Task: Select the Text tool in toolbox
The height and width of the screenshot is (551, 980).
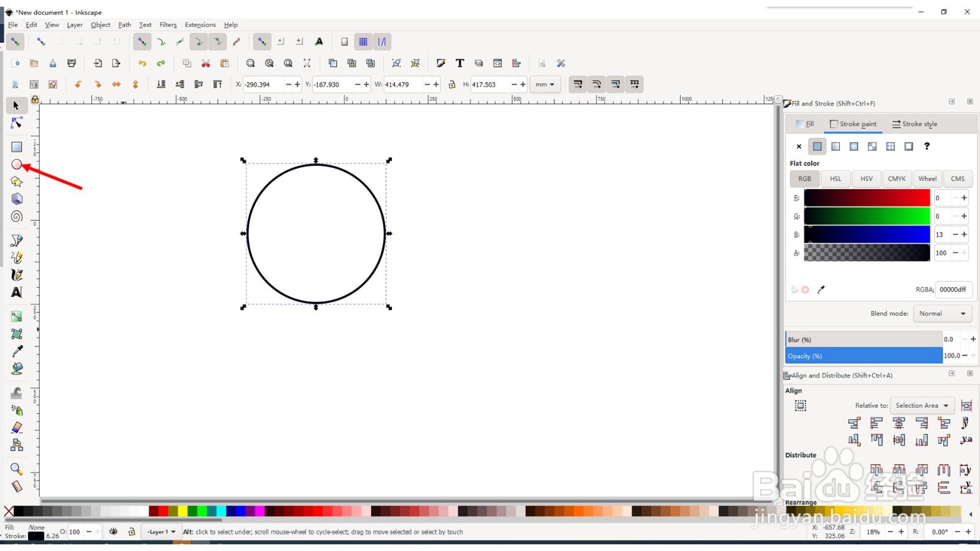Action: pos(17,293)
